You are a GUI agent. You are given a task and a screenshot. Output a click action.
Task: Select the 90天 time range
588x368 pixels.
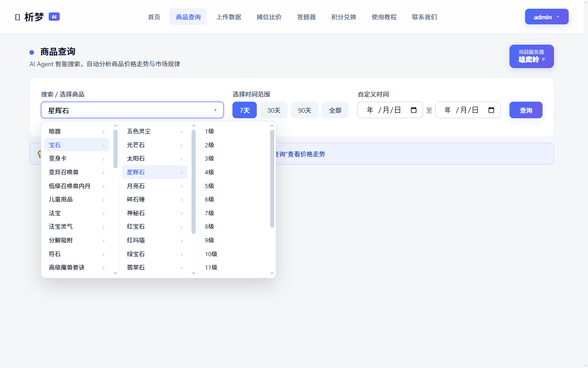click(305, 110)
